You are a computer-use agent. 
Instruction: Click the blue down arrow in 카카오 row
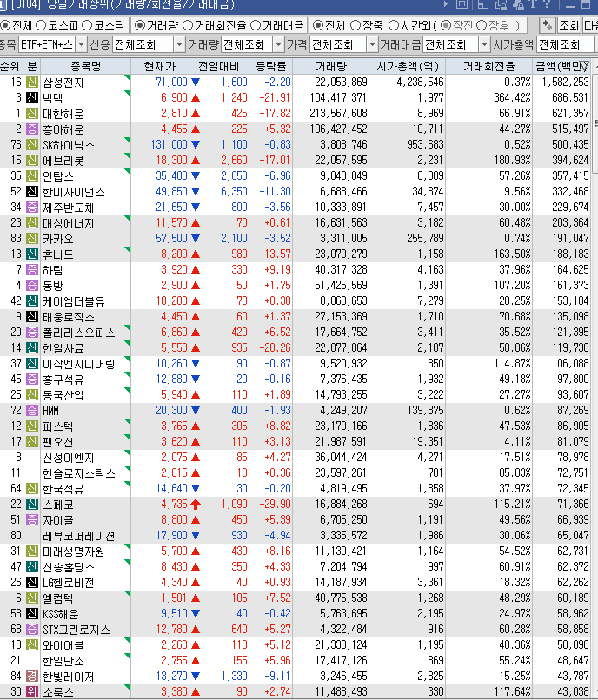click(196, 238)
